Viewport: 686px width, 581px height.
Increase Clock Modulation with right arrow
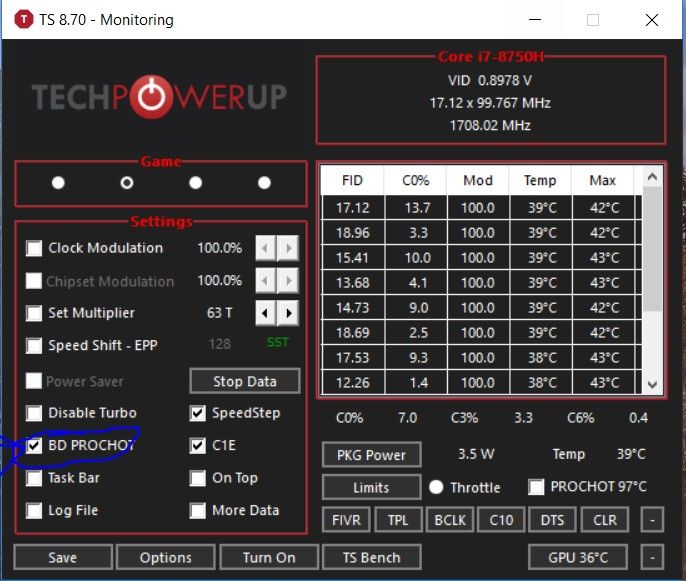288,248
